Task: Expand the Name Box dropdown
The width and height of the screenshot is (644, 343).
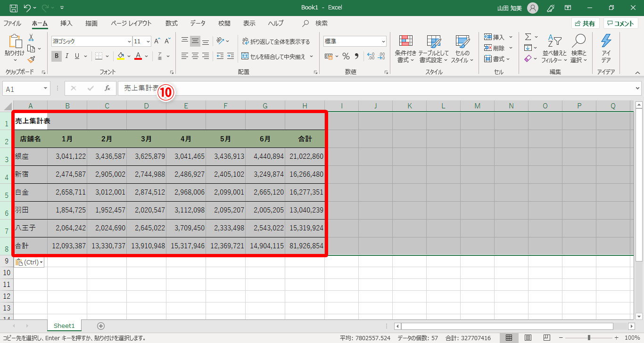Action: pos(45,89)
